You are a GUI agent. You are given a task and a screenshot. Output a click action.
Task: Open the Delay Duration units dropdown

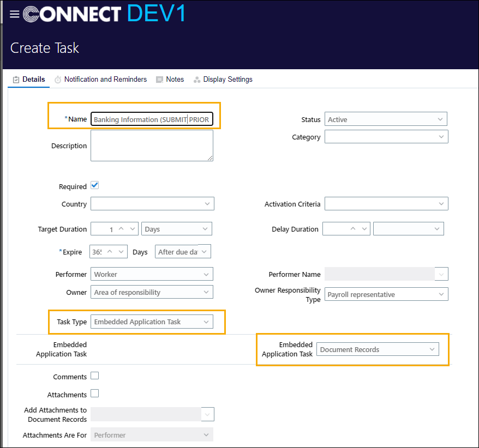(x=409, y=228)
